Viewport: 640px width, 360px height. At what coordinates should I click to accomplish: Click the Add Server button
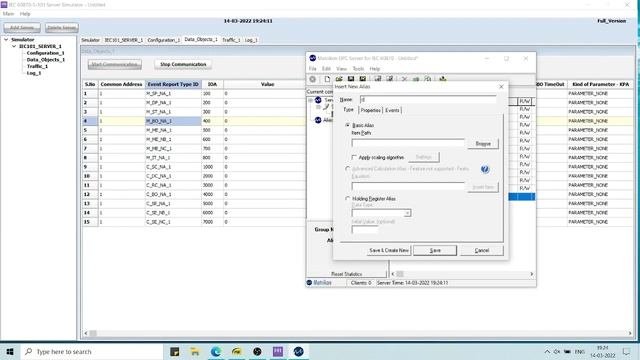click(x=22, y=28)
